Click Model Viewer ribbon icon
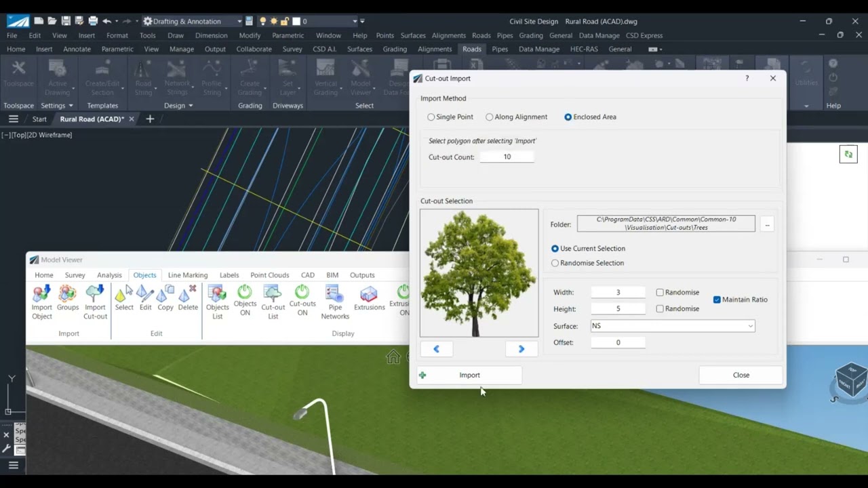 click(x=361, y=77)
